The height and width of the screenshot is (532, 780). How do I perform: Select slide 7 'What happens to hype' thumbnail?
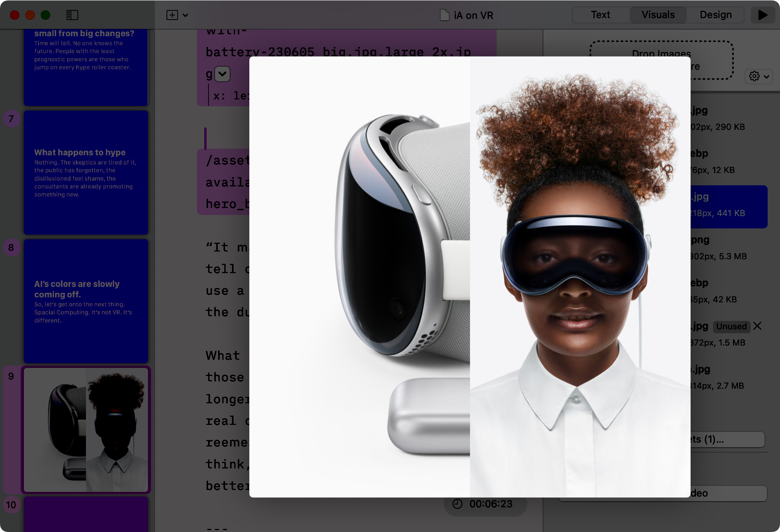tap(86, 172)
